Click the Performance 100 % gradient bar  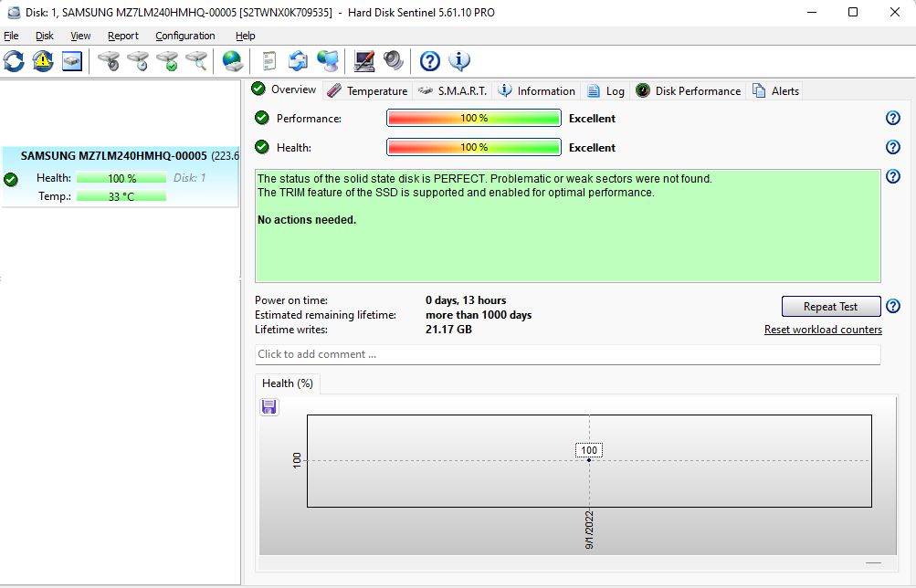(x=474, y=118)
